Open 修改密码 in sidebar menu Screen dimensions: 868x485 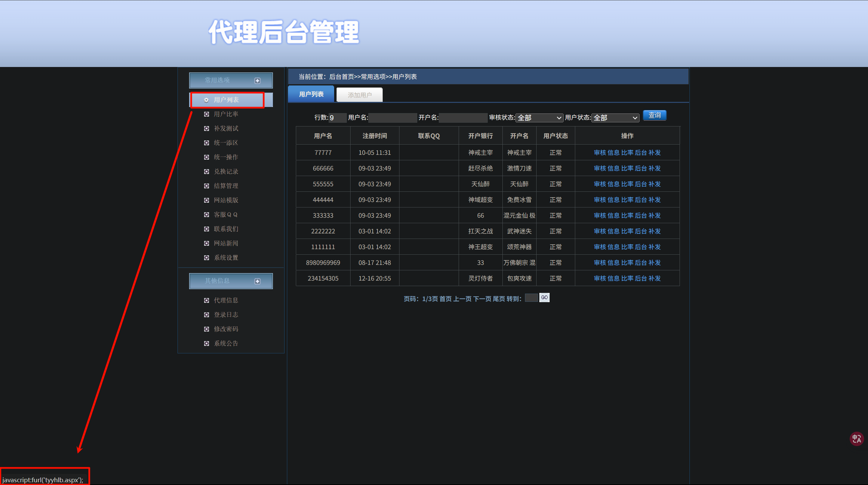click(226, 329)
